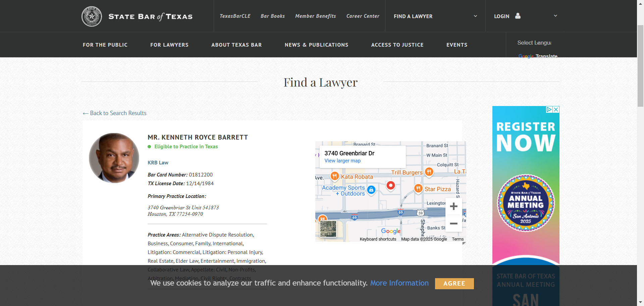Switch map to satellite view thumbnail
The width and height of the screenshot is (644, 306).
coord(328,229)
